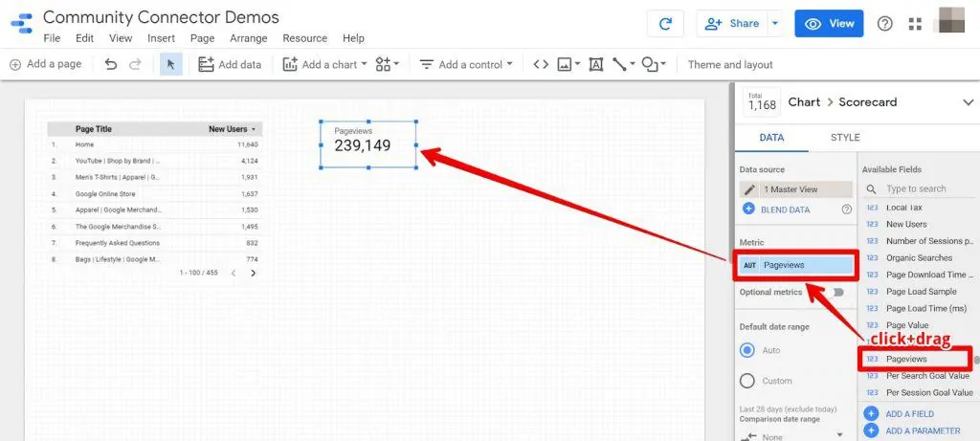Click the Add a Field plus icon
Viewport: 980px width, 441px height.
pyautogui.click(x=871, y=413)
